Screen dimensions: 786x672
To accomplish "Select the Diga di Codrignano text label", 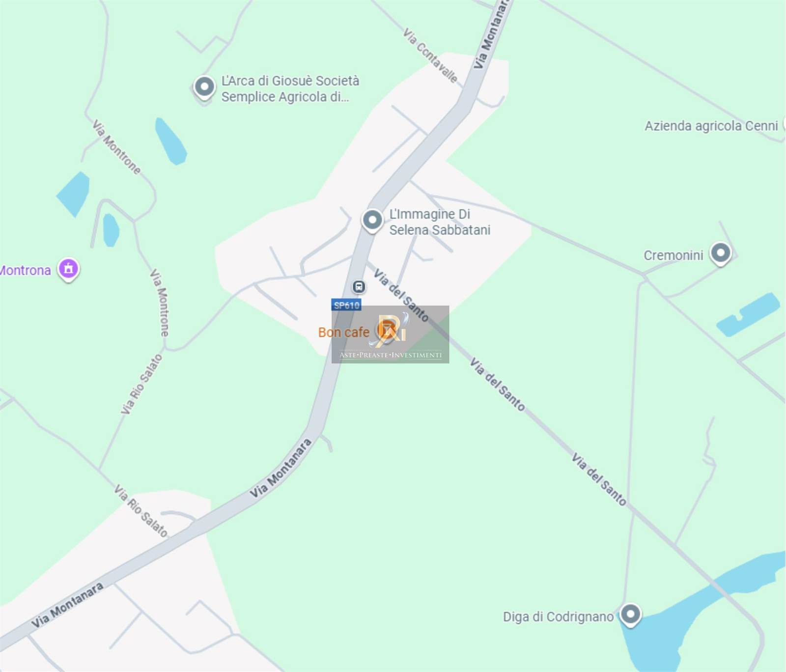I will tap(558, 616).
